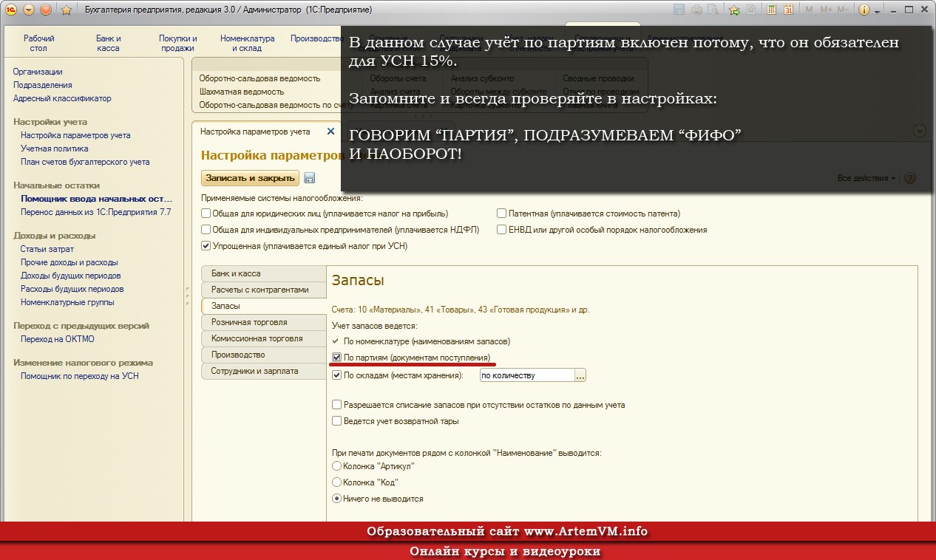Open print preview icon in title bar
The image size is (936, 560).
click(x=713, y=10)
